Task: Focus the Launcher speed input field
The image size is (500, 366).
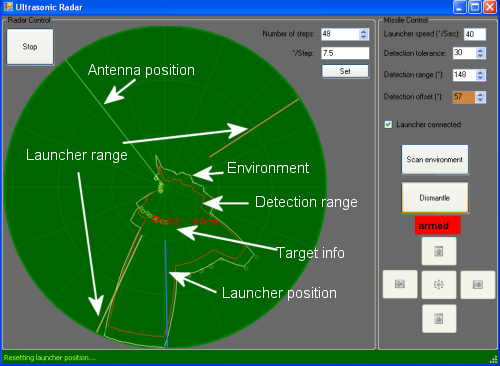Action: point(475,34)
